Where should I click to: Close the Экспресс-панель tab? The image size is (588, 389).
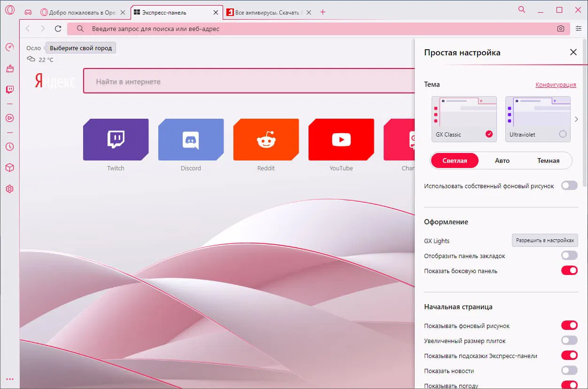(x=216, y=13)
